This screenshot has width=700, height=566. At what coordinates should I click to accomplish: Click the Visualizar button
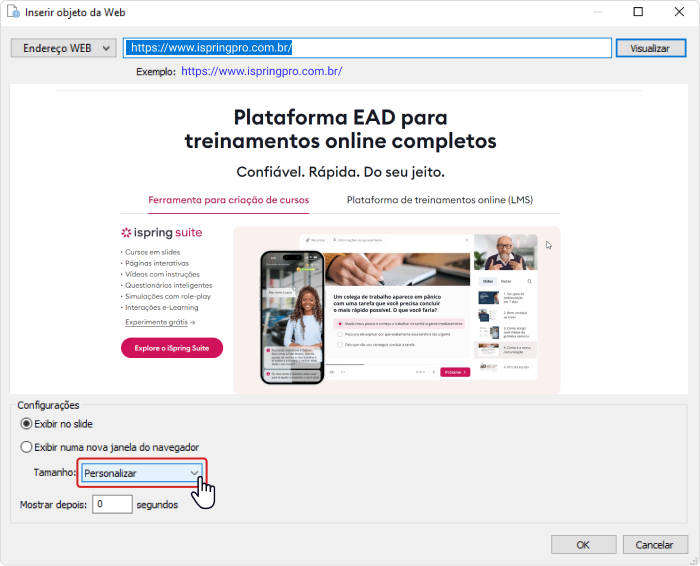click(650, 48)
